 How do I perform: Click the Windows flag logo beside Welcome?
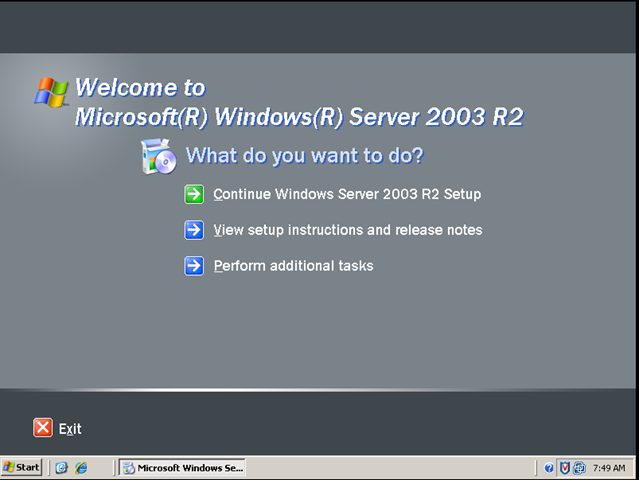coord(51,92)
